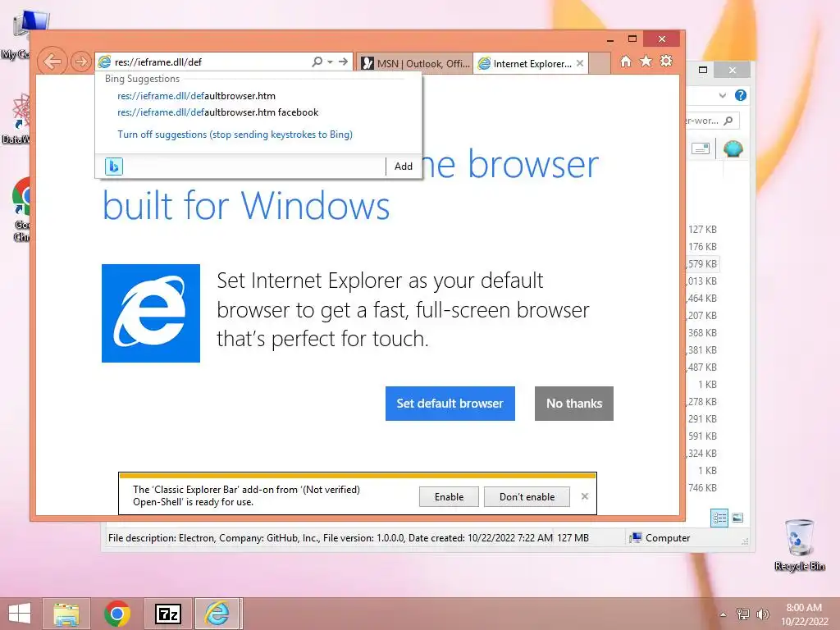Image resolution: width=840 pixels, height=630 pixels.
Task: Click the search magnifier in address bar
Action: tap(317, 62)
